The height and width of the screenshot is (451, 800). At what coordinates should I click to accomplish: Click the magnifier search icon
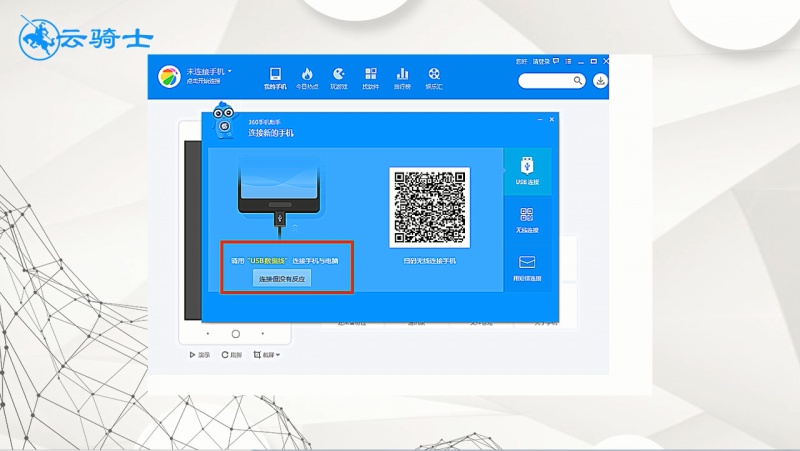pos(578,81)
